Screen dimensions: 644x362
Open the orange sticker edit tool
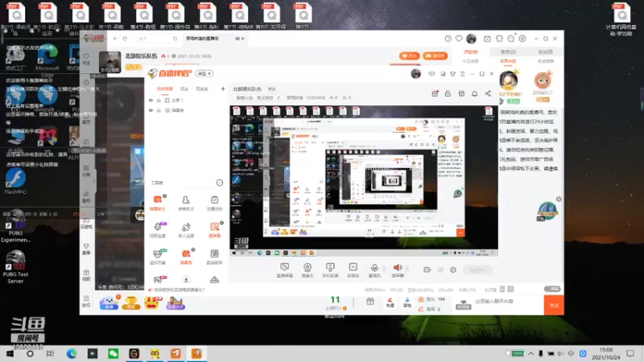pyautogui.click(x=214, y=229)
